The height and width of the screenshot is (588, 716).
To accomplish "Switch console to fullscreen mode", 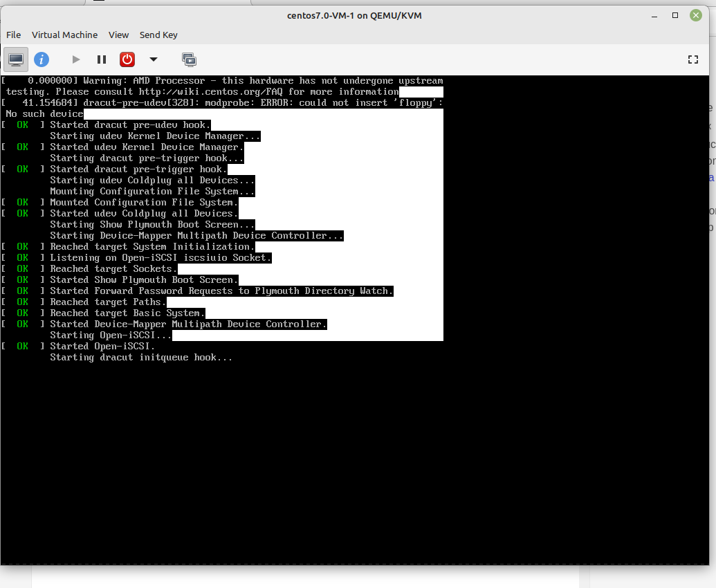I will (x=693, y=59).
